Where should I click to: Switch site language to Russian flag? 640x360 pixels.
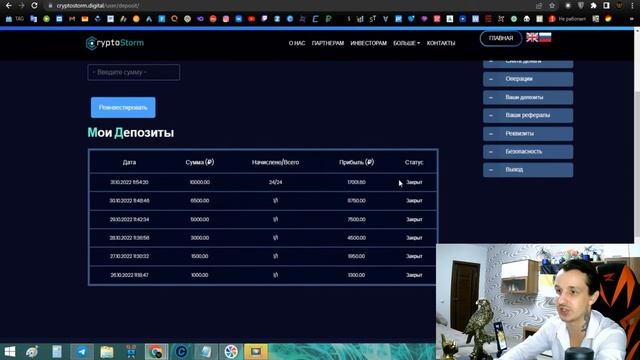pyautogui.click(x=545, y=38)
